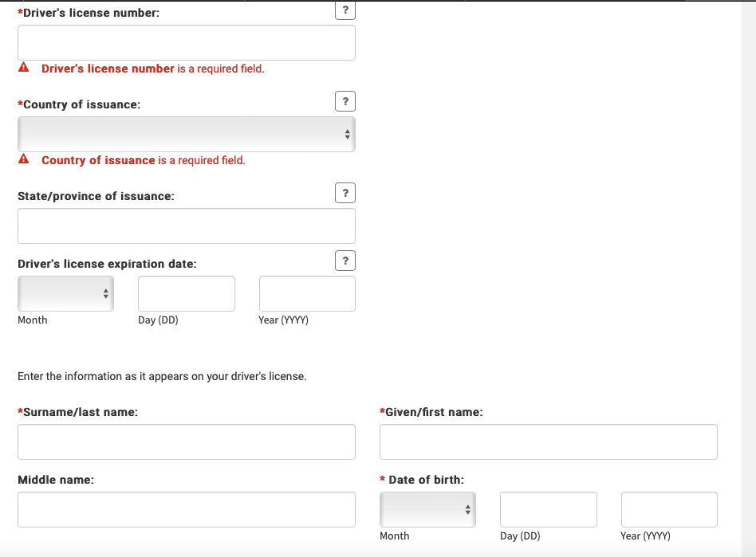This screenshot has width=756, height=557.
Task: Expand the license expiration Month dropdown
Action: coord(65,294)
